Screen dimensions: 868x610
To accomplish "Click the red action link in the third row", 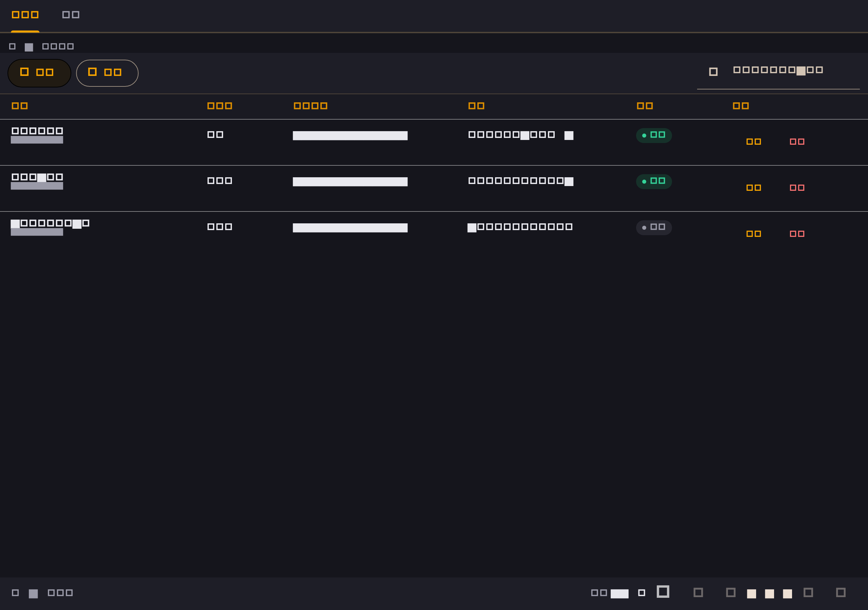I will (x=797, y=234).
